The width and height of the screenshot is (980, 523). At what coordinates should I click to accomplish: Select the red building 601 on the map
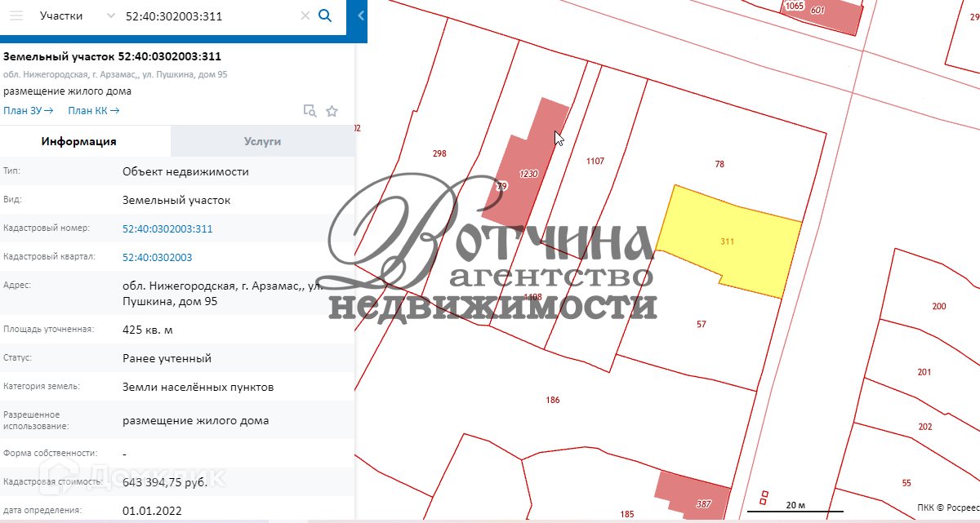pyautogui.click(x=821, y=15)
